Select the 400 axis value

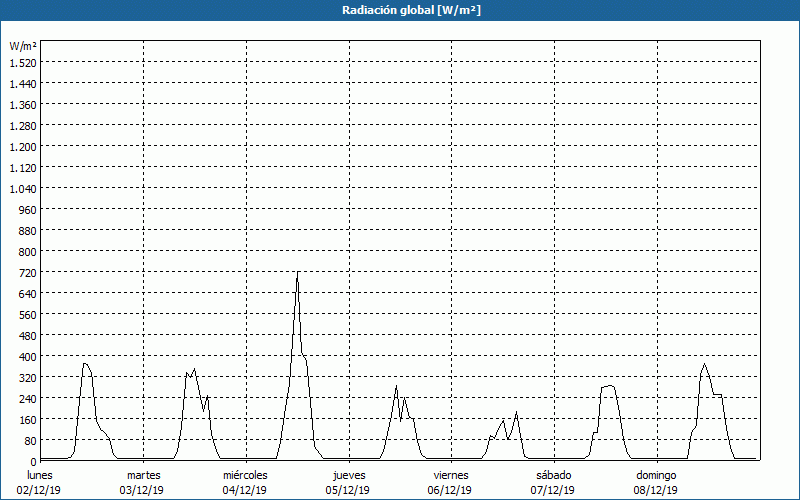(x=28, y=356)
